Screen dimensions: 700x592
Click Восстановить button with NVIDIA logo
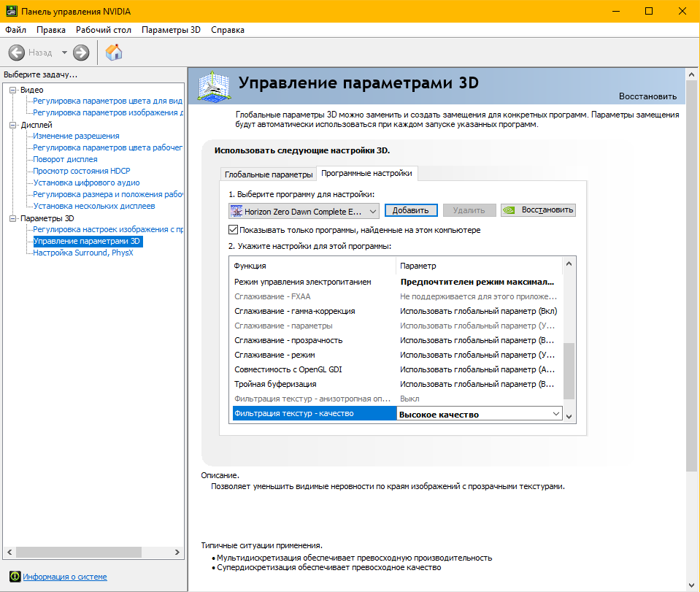[538, 210]
